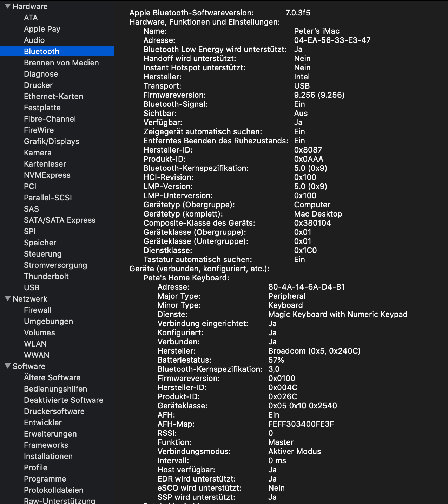The image size is (448, 504).
Task: Collapse the Hardware section
Action: [x=7, y=6]
